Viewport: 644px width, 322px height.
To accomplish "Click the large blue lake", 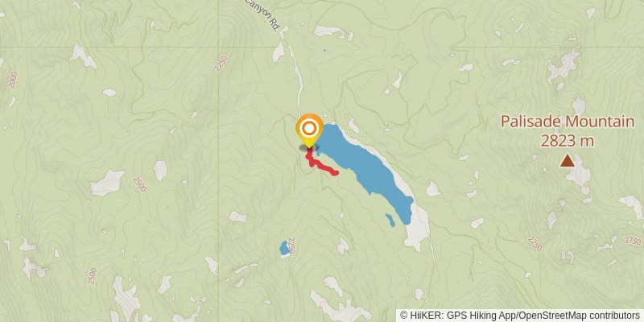I will click(365, 172).
